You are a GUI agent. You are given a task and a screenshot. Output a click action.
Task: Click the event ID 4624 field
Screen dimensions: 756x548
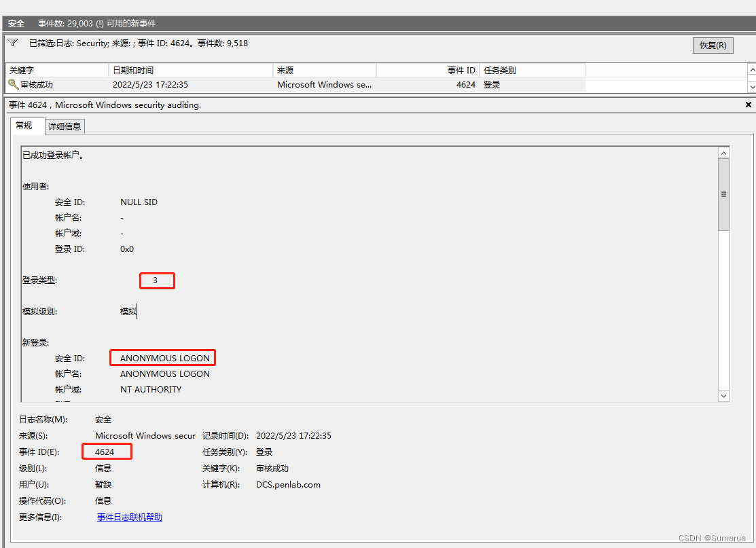tap(105, 452)
